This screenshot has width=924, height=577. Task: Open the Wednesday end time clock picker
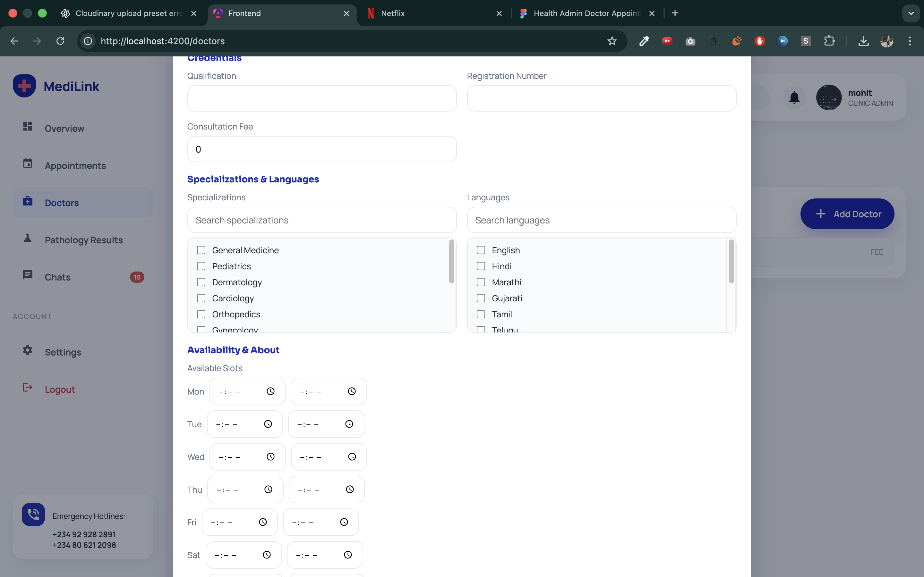tap(352, 457)
